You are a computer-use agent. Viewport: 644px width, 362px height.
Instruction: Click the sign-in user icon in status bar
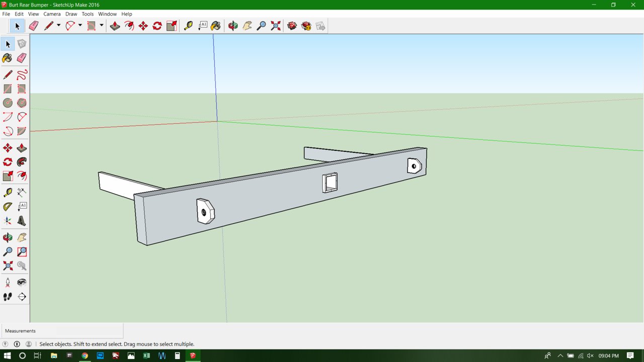tap(29, 344)
